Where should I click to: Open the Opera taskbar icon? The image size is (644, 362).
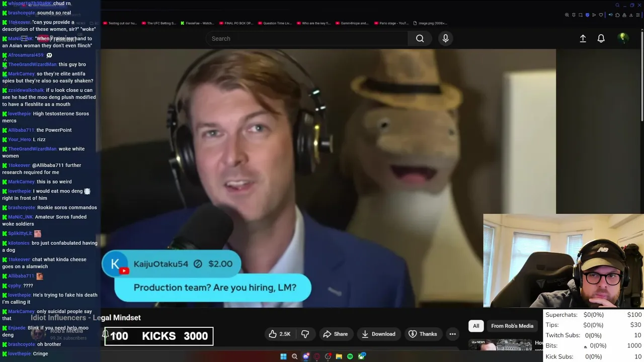[x=317, y=356]
